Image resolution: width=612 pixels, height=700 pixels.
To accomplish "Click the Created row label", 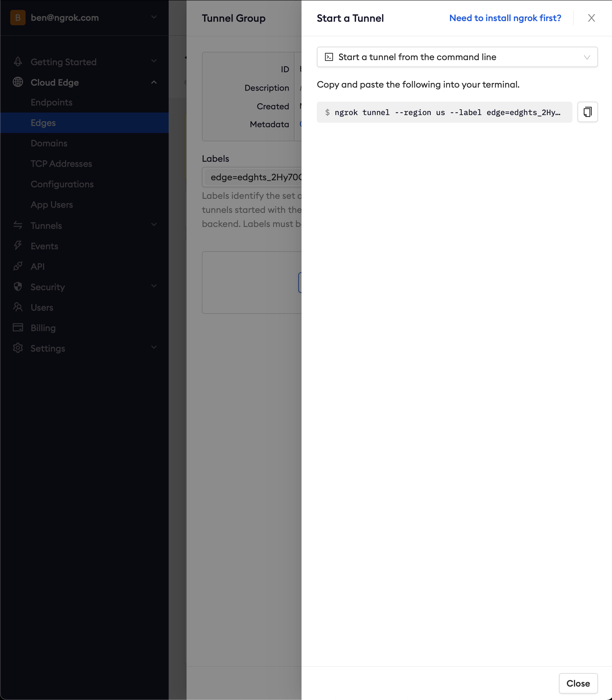I will [x=273, y=106].
